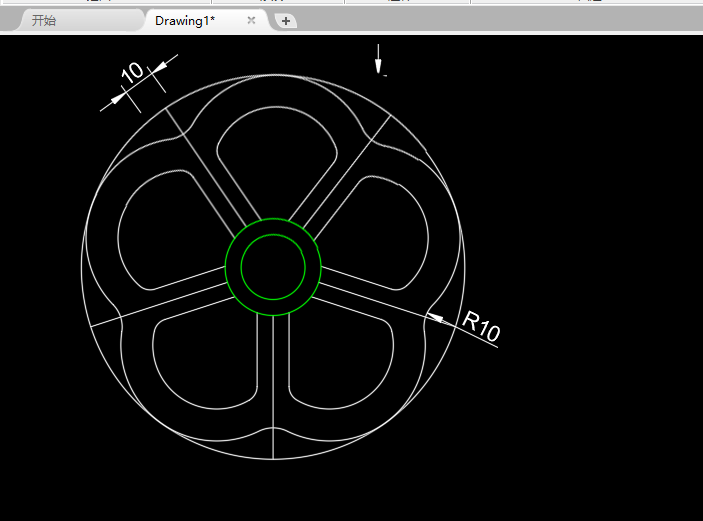Switch to the 开始 tab

click(x=43, y=20)
